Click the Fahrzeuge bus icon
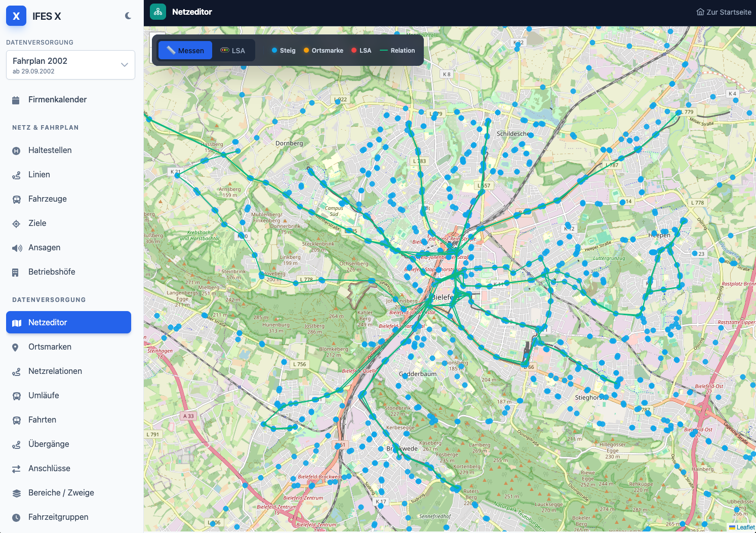This screenshot has height=533, width=756. (x=16, y=199)
